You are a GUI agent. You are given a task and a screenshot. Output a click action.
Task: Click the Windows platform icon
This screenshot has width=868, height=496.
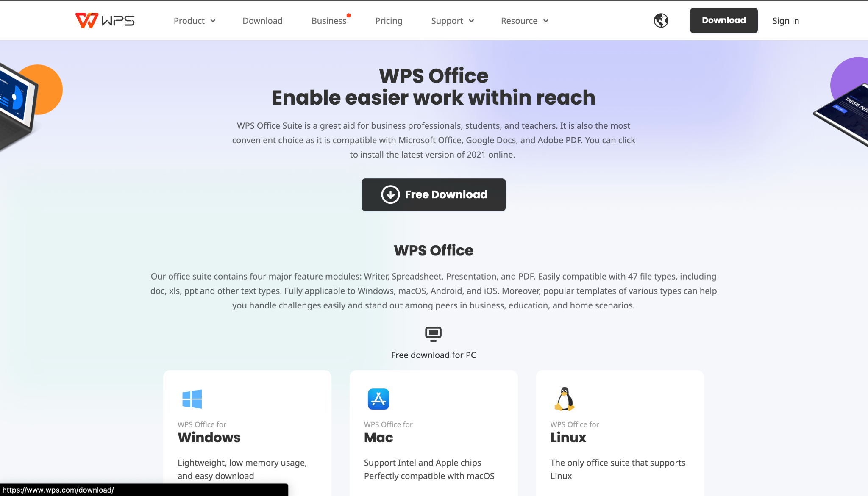point(192,398)
